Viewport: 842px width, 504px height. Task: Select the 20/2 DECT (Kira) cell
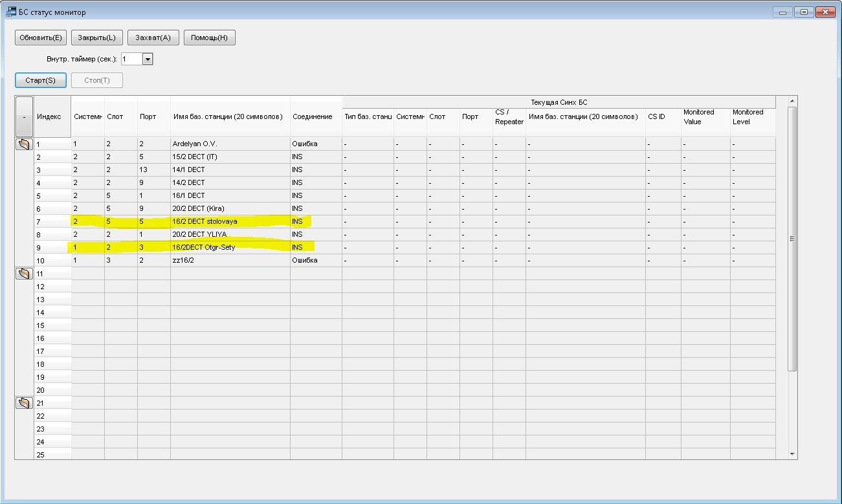[230, 208]
